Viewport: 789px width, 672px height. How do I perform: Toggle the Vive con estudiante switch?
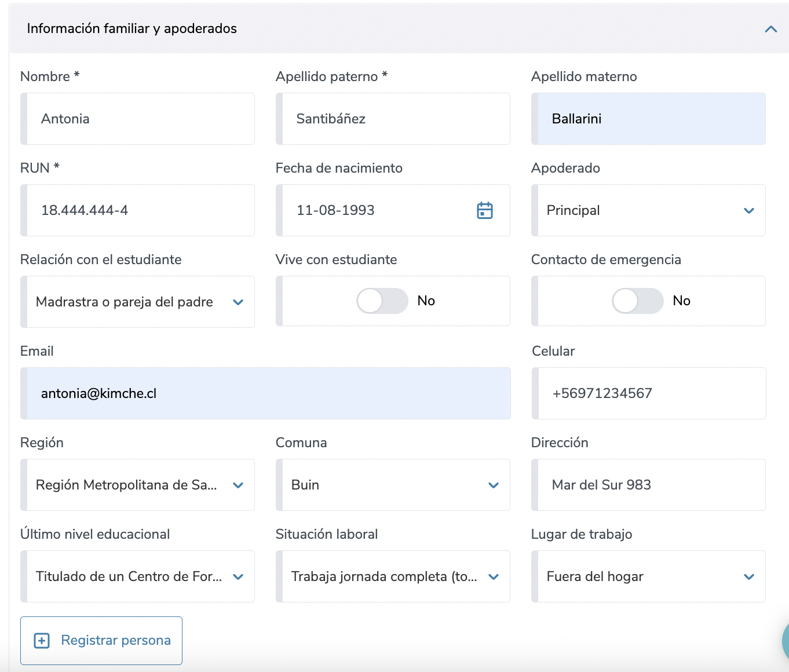pyautogui.click(x=382, y=301)
